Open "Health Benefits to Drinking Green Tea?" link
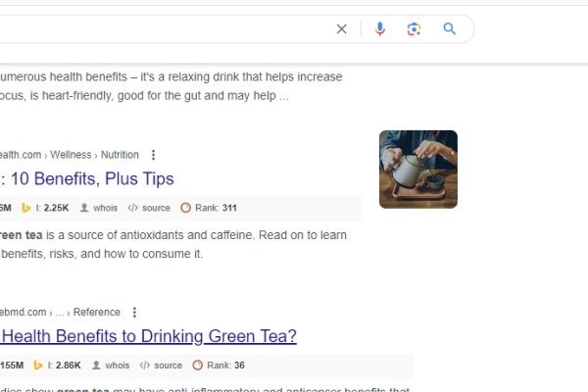The height and width of the screenshot is (392, 588). pos(147,337)
